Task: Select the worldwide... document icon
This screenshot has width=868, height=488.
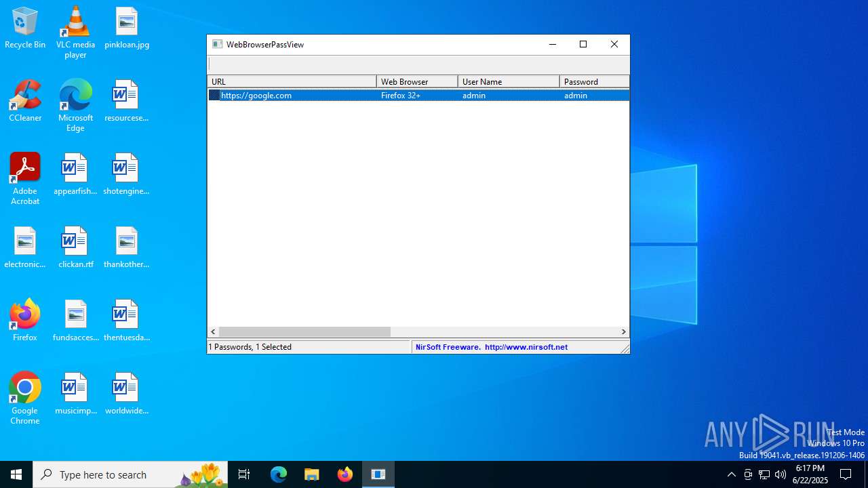Action: [127, 394]
